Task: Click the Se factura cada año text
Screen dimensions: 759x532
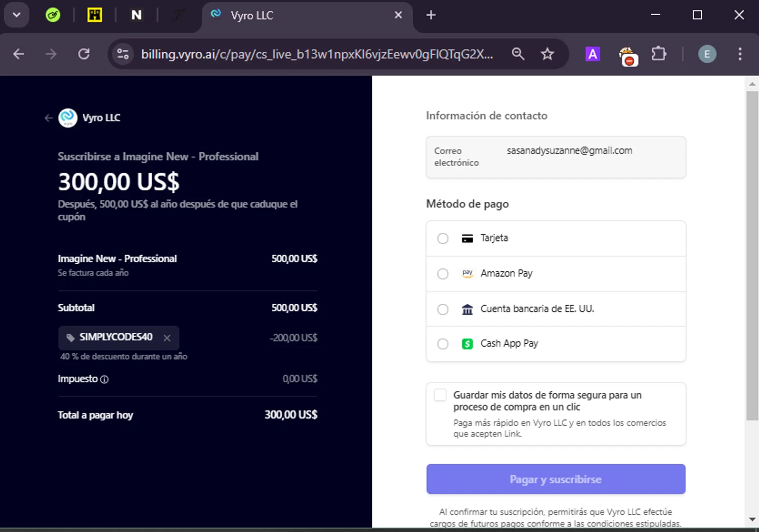Action: pos(93,273)
